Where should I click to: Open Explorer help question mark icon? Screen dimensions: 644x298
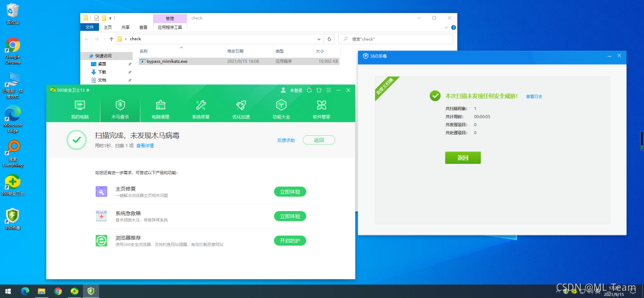click(453, 27)
